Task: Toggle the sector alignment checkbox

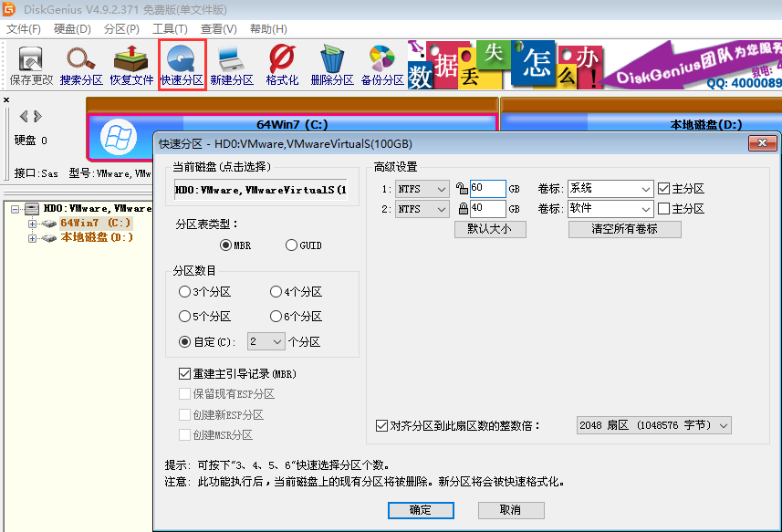Action: coord(381,424)
